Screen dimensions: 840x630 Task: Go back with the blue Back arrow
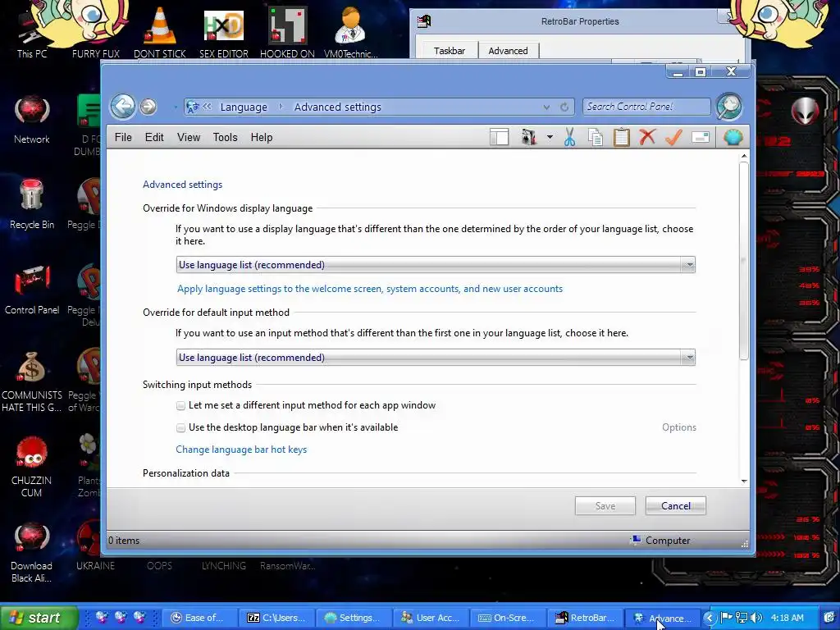(123, 106)
